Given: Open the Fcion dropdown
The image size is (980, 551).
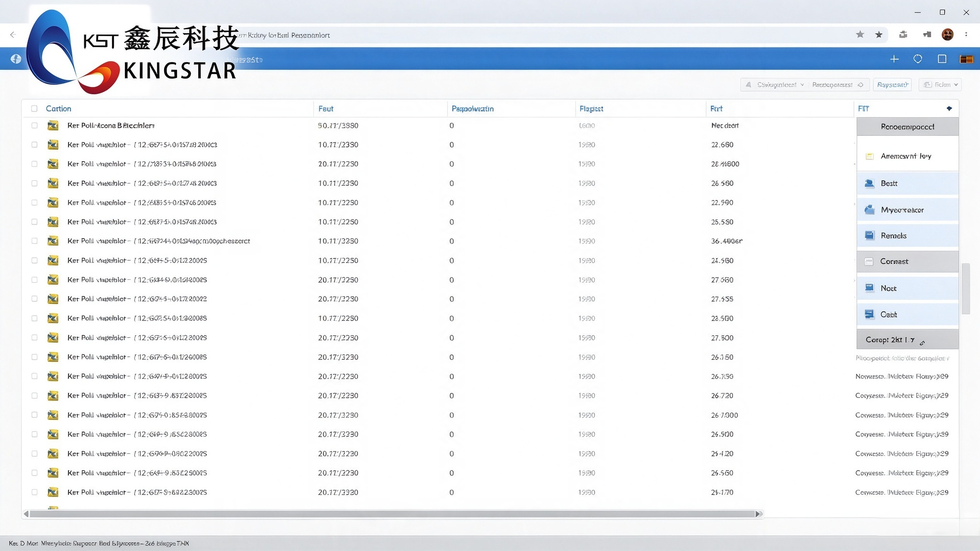Looking at the screenshot, I should (x=940, y=85).
